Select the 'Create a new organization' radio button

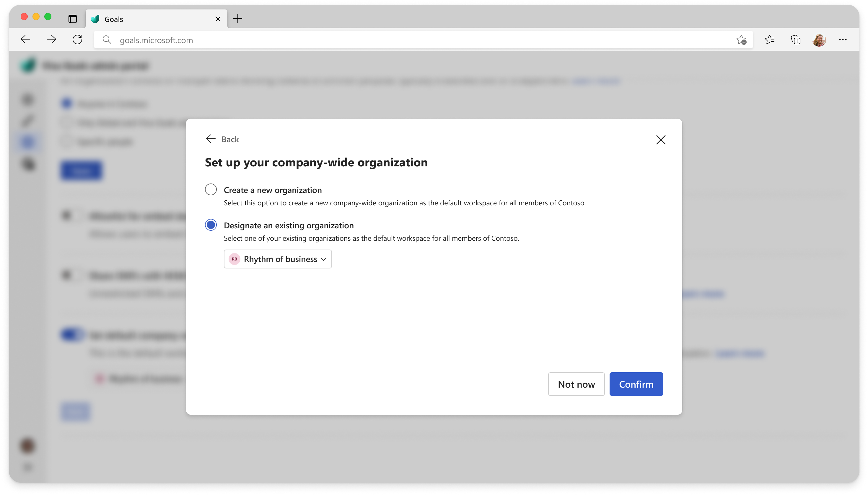click(x=211, y=189)
